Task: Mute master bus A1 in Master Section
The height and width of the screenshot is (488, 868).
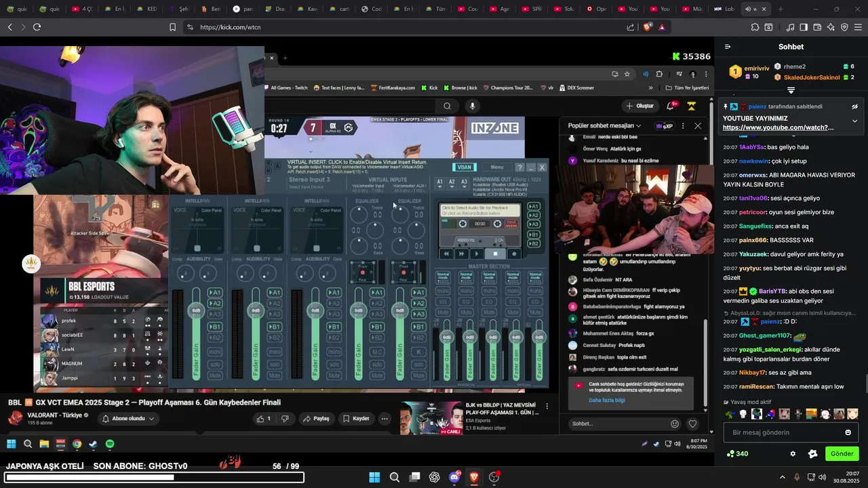Action: (x=443, y=312)
